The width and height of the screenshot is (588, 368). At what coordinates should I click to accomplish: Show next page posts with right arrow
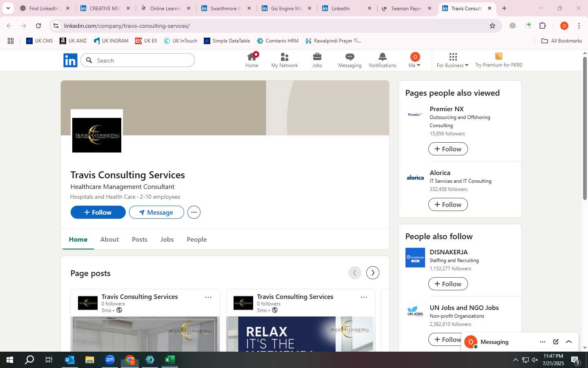click(x=373, y=273)
